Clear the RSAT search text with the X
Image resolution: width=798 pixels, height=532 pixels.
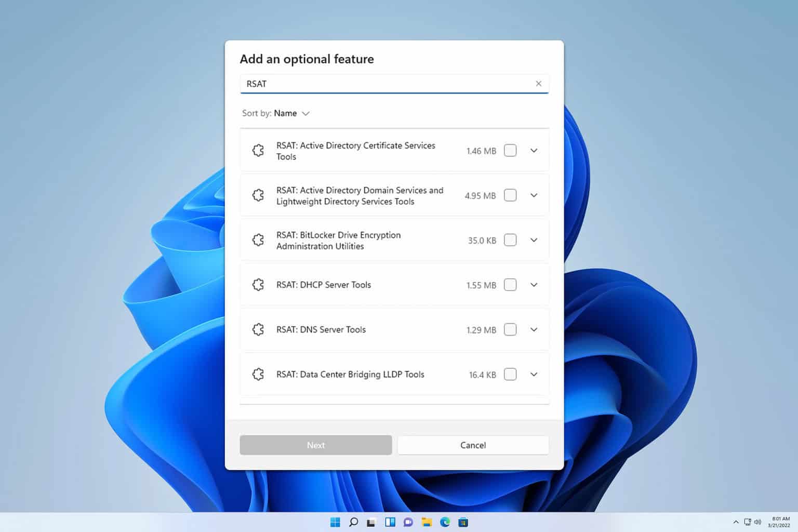coord(538,84)
